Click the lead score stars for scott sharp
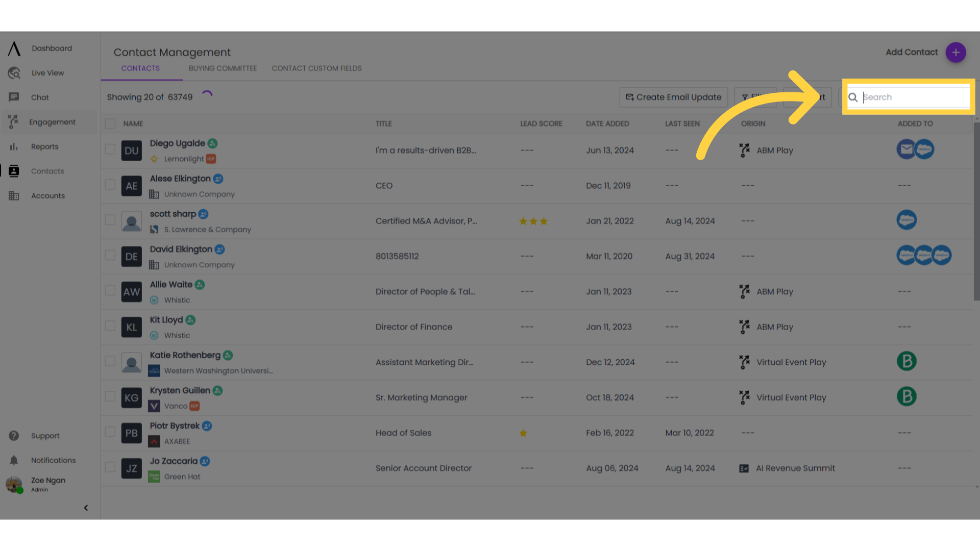 click(x=534, y=221)
